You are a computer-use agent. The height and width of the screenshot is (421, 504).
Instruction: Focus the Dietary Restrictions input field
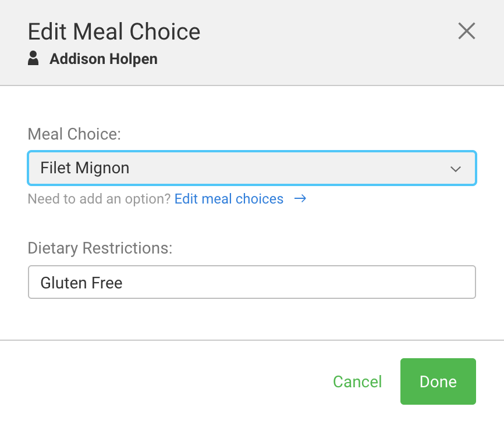pyautogui.click(x=251, y=283)
